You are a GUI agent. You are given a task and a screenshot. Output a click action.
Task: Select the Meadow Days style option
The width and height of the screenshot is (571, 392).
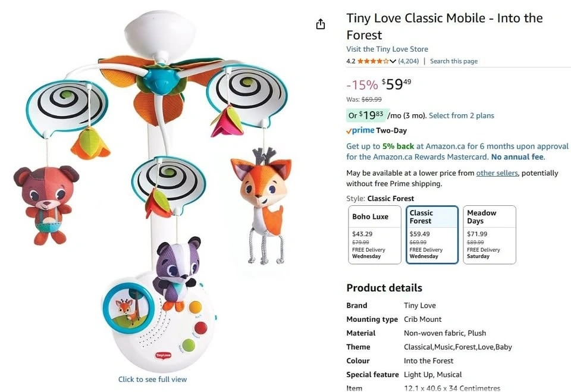pyautogui.click(x=490, y=234)
